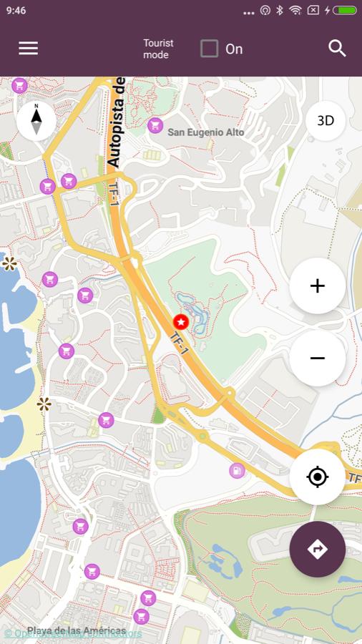Open the hamburger menu

(29, 49)
